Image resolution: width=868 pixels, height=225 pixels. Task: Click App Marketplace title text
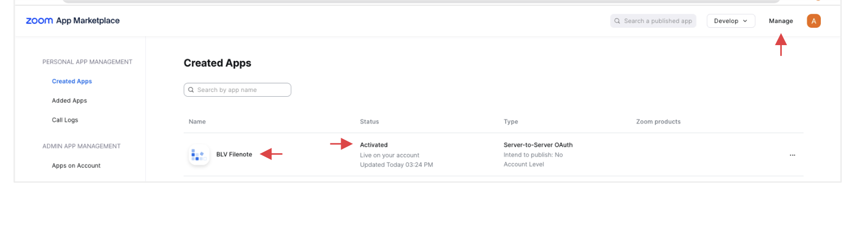88,21
